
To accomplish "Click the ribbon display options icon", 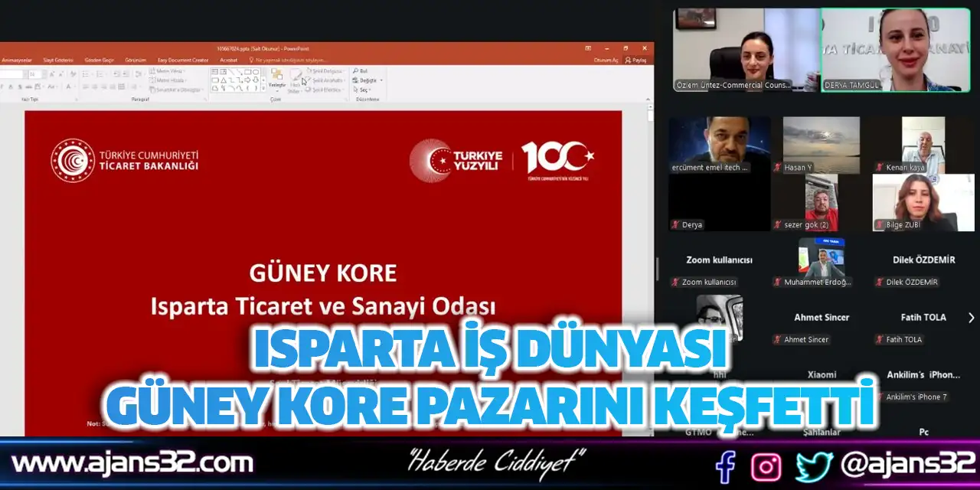I will click(587, 47).
